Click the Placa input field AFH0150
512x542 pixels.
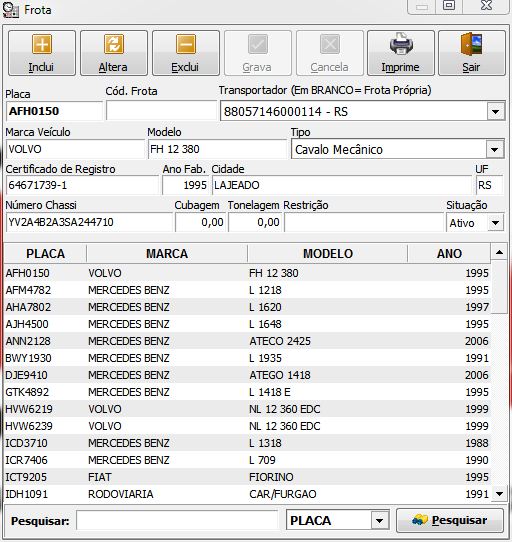pyautogui.click(x=54, y=111)
